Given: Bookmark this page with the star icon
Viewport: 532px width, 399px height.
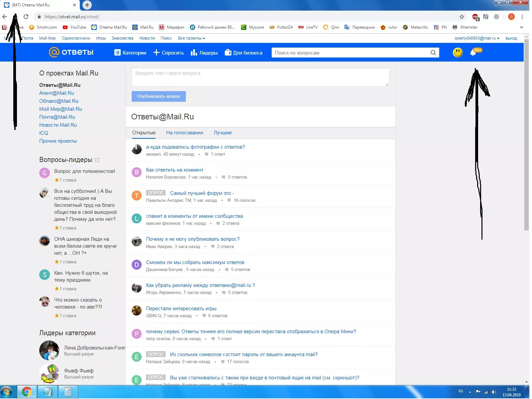Looking at the screenshot, I should click(x=462, y=17).
